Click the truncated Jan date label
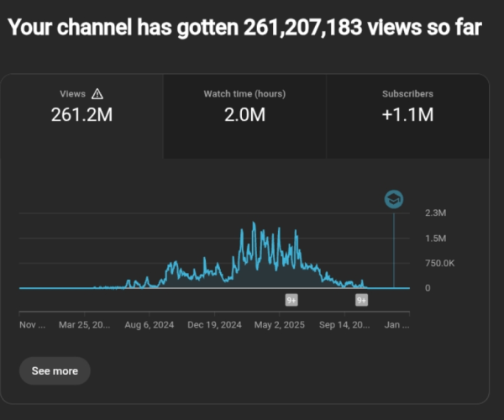Image resolution: width=504 pixels, height=420 pixels. point(396,324)
